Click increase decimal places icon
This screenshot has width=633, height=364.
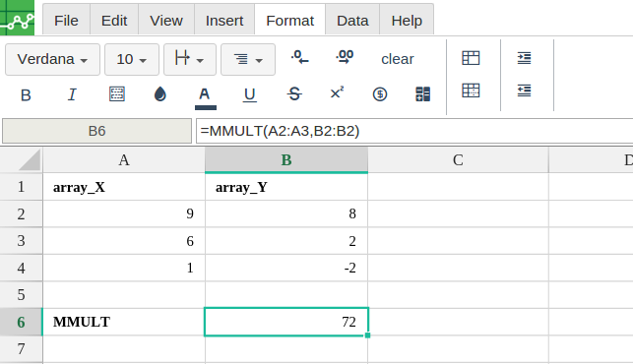(345, 57)
